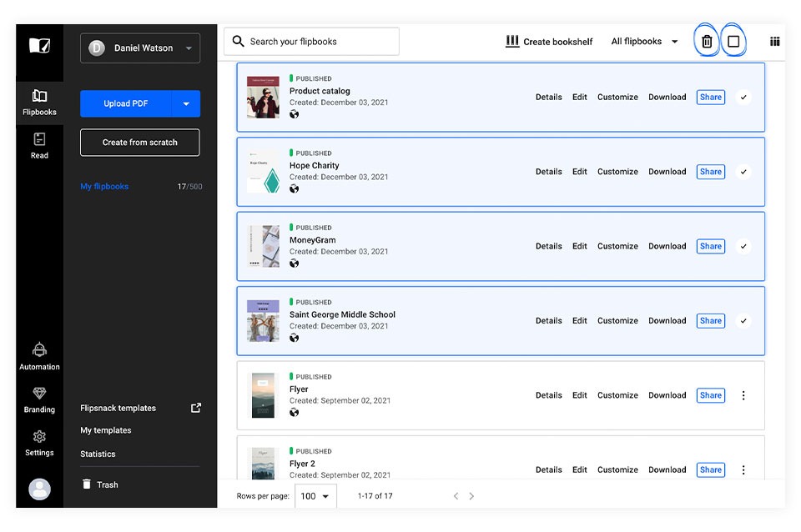Click the external link icon beside Flipsnack templates
This screenshot has height=532, width=801.
(195, 408)
